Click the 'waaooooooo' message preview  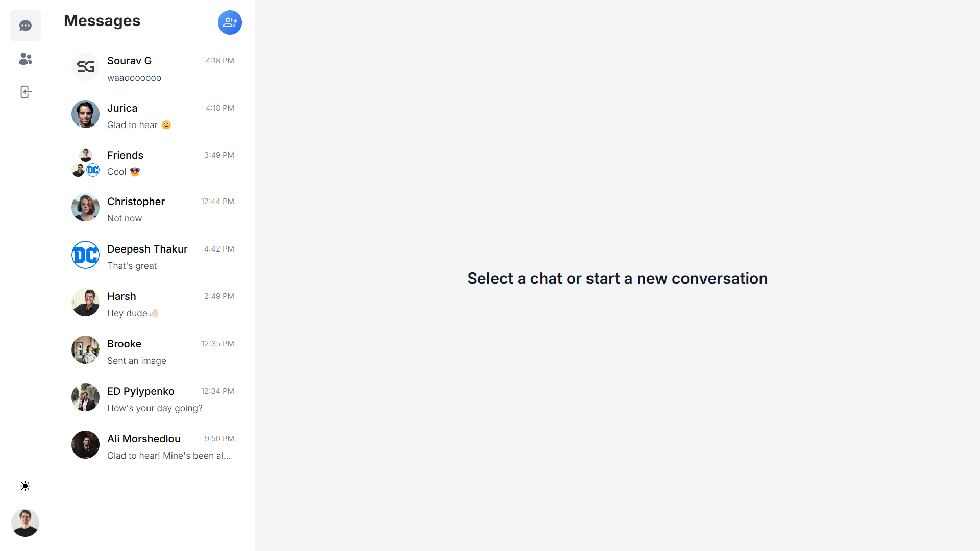coord(134,78)
